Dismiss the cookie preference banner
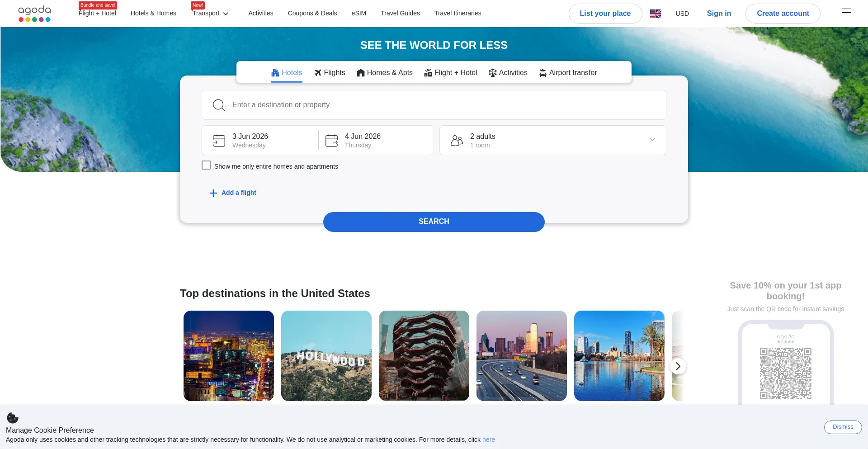Screen dimensions: 868x449 point(843,427)
